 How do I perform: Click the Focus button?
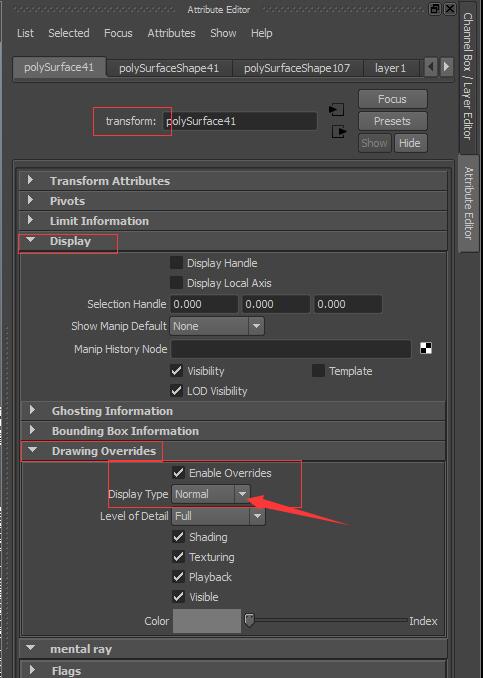(x=393, y=99)
